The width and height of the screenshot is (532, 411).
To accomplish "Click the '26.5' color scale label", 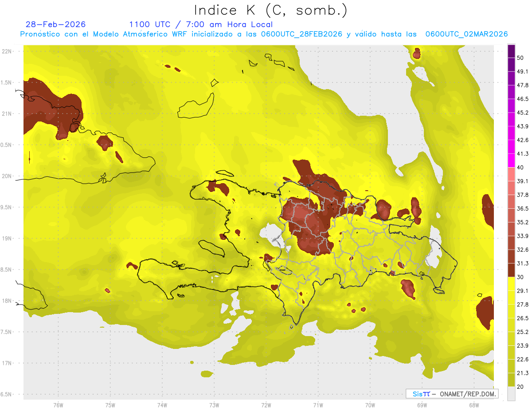I will [523, 318].
